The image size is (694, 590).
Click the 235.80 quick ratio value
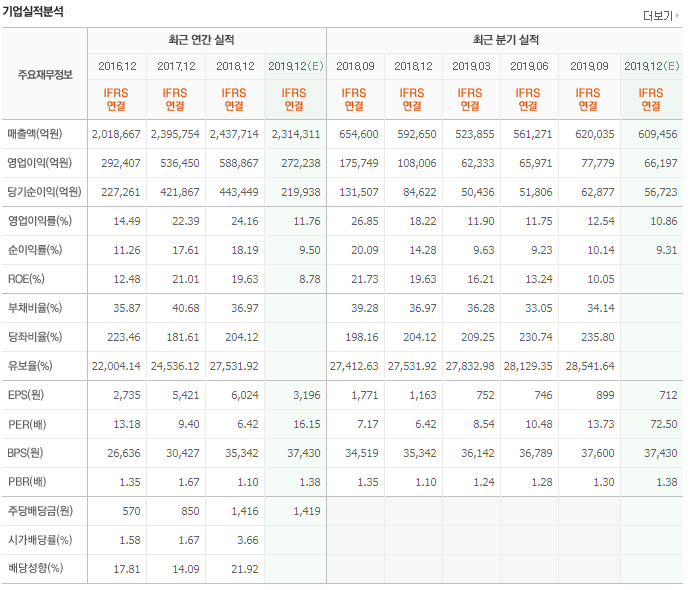[x=598, y=337]
